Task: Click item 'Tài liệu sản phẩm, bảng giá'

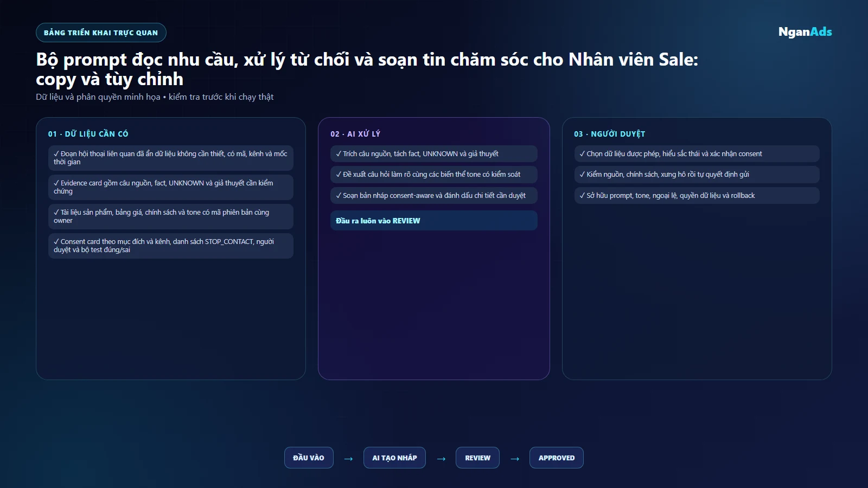Action: click(x=171, y=216)
